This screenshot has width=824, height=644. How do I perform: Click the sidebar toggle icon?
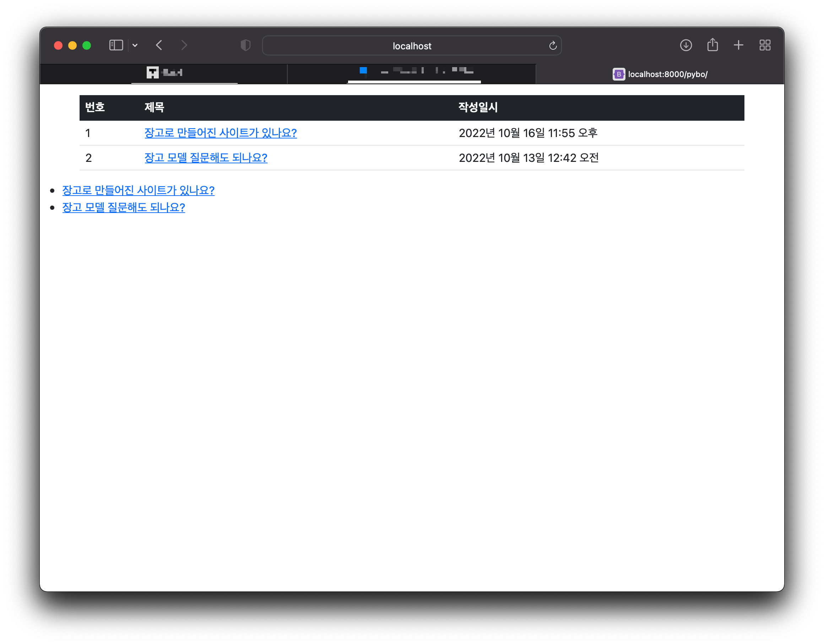pos(116,45)
